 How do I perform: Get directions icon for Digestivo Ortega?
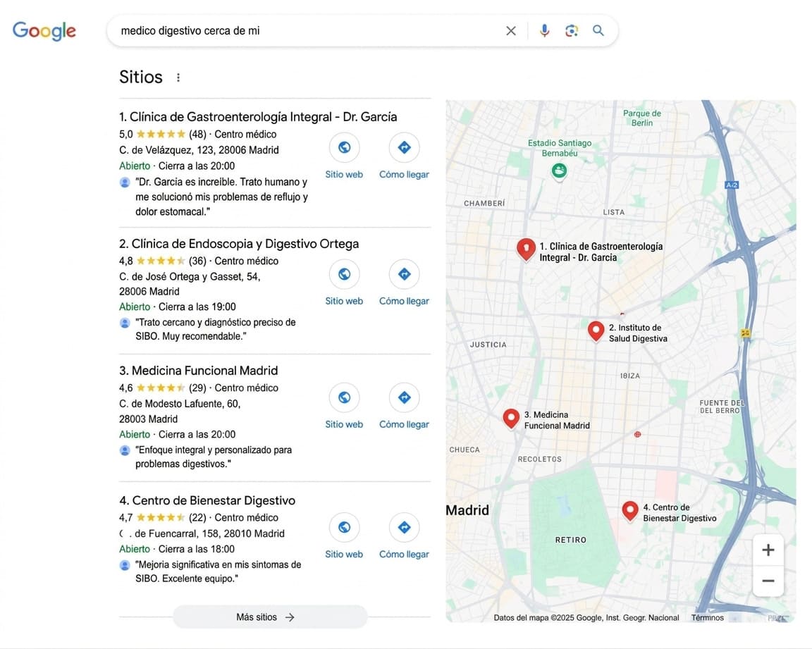click(x=404, y=274)
